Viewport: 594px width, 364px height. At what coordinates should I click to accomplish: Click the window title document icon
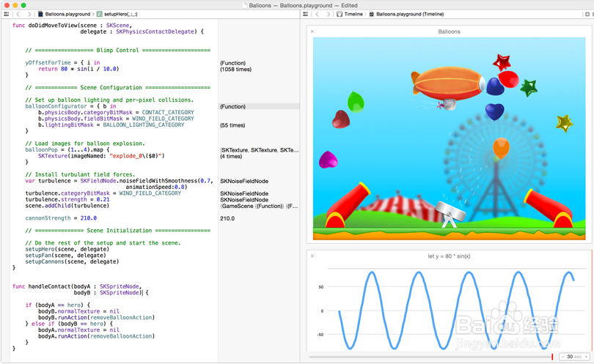coord(244,5)
